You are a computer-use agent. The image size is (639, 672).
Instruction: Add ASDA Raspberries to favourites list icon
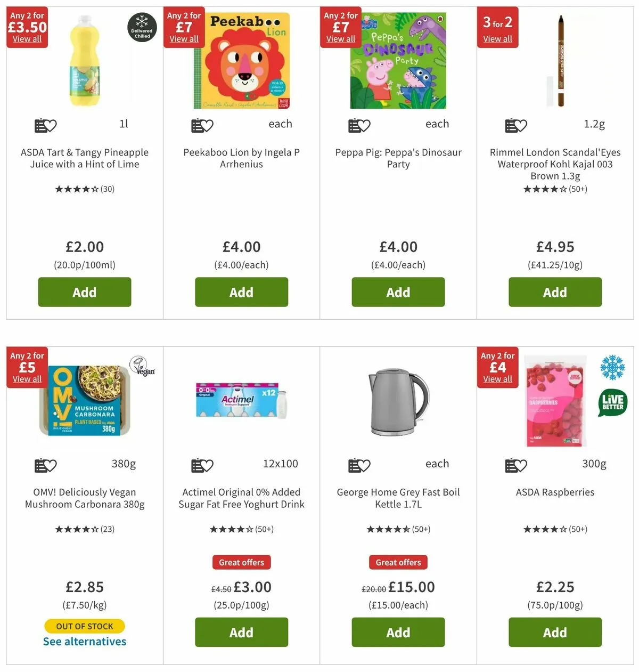coord(516,466)
